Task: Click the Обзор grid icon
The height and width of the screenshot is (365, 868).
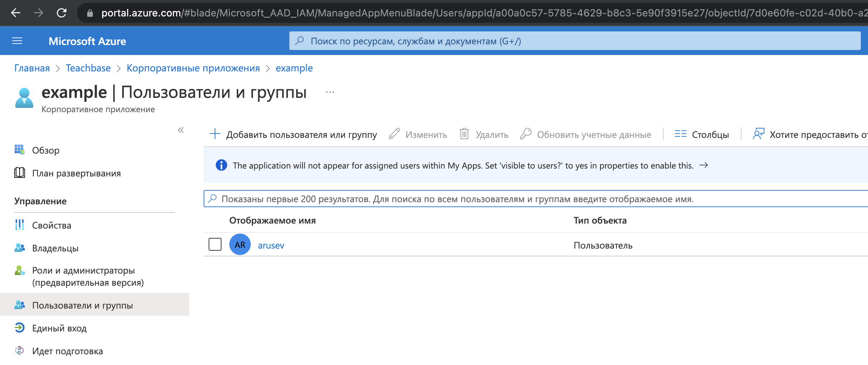Action: [20, 150]
